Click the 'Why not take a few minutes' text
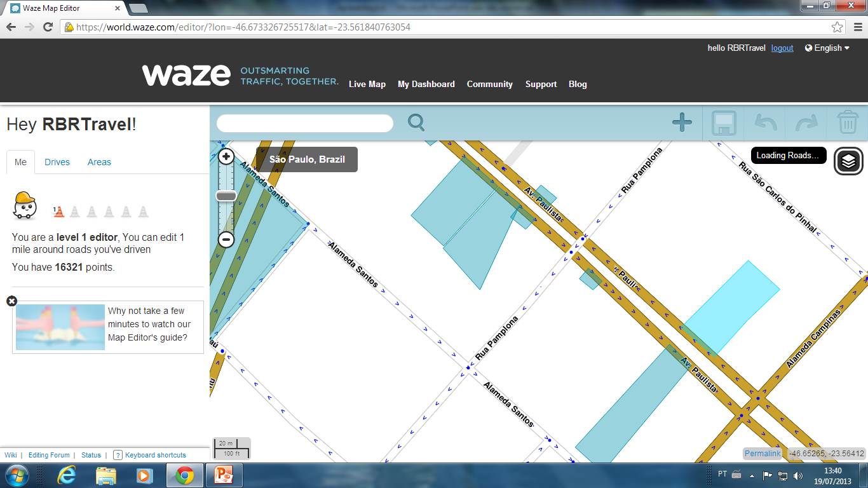 pyautogui.click(x=149, y=324)
